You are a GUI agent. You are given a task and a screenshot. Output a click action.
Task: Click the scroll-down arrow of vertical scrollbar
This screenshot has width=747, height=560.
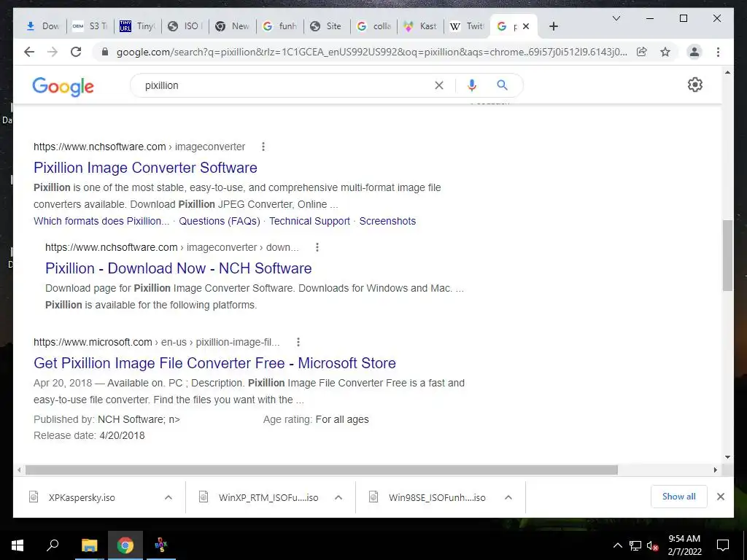pos(727,457)
